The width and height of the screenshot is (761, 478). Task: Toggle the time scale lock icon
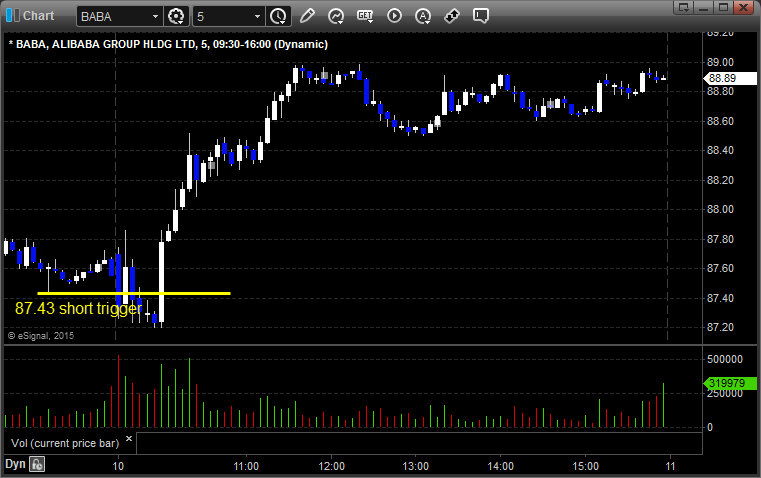coord(36,464)
